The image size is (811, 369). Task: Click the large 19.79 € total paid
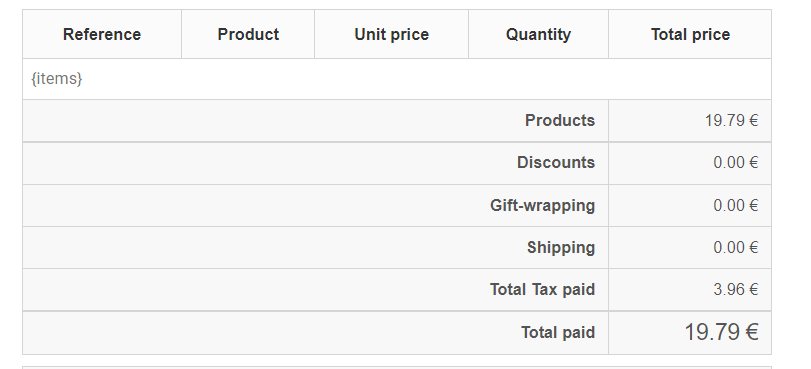click(722, 332)
